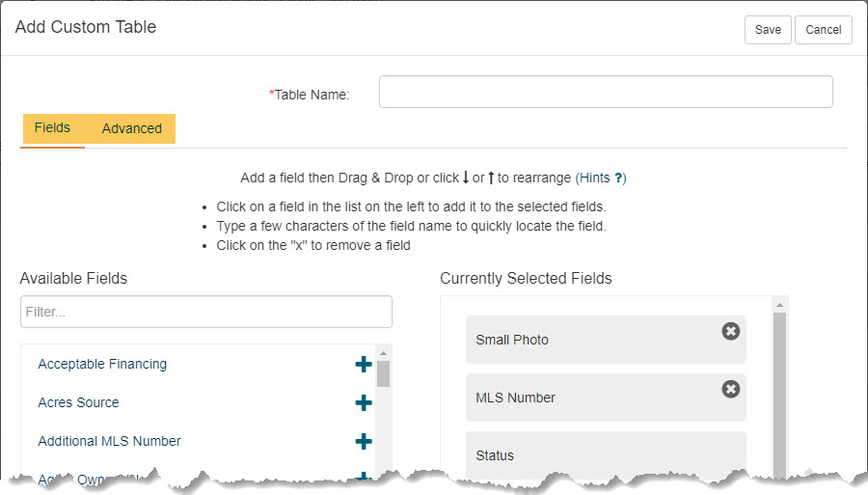Viewport: 868px width, 495px height.
Task: Click the Acceptable Financing field name
Action: tap(102, 364)
